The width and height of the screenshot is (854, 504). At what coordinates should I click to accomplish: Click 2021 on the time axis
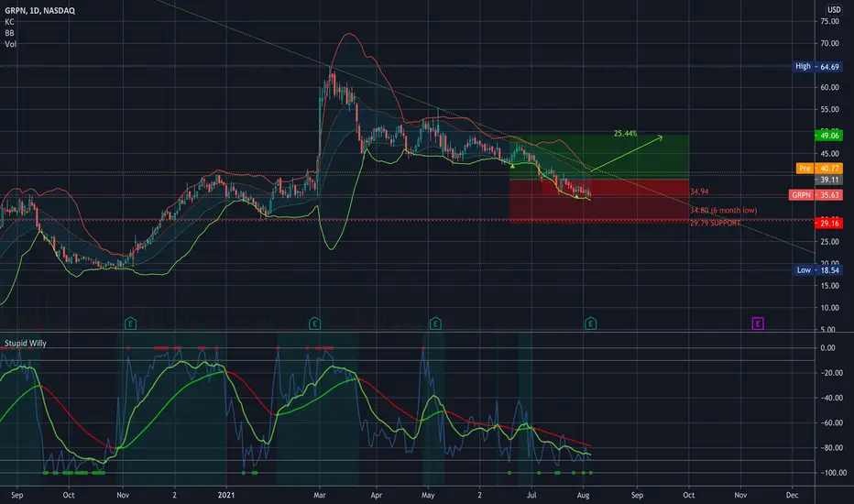tap(226, 495)
